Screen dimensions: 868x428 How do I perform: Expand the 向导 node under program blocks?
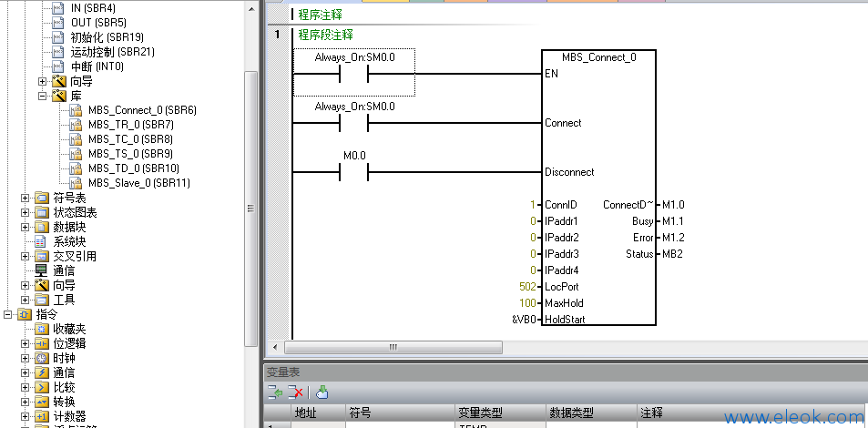point(42,81)
